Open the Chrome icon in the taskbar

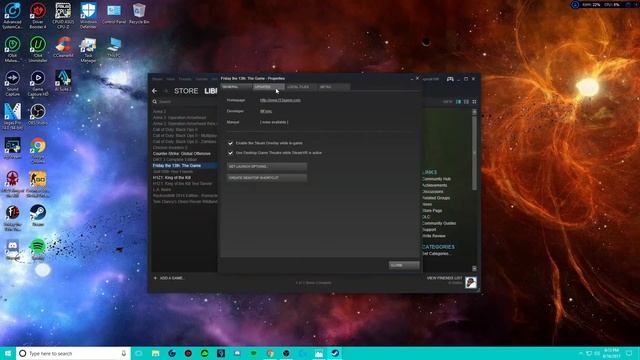point(270,353)
